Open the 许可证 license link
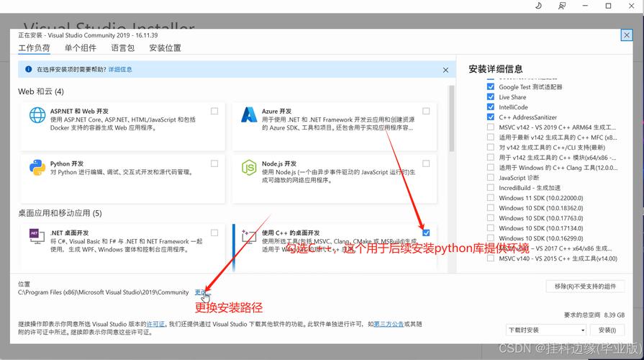This screenshot has width=644, height=360. tap(155, 324)
